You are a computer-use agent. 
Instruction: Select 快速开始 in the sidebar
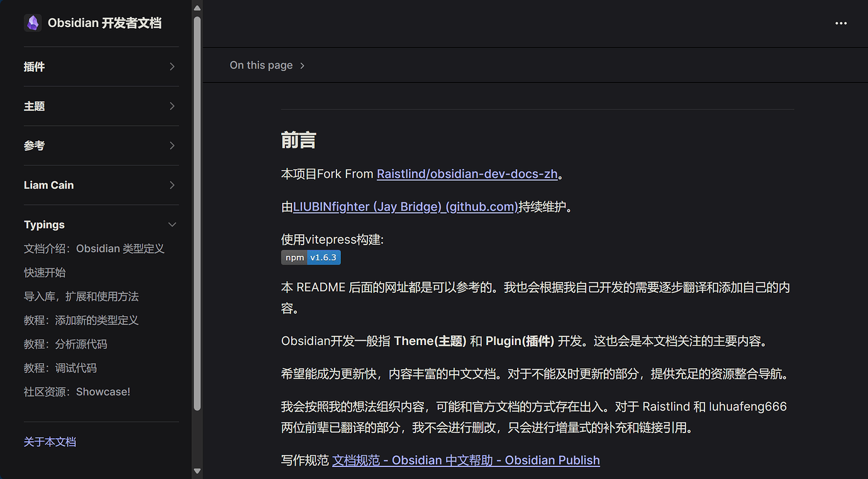[44, 272]
